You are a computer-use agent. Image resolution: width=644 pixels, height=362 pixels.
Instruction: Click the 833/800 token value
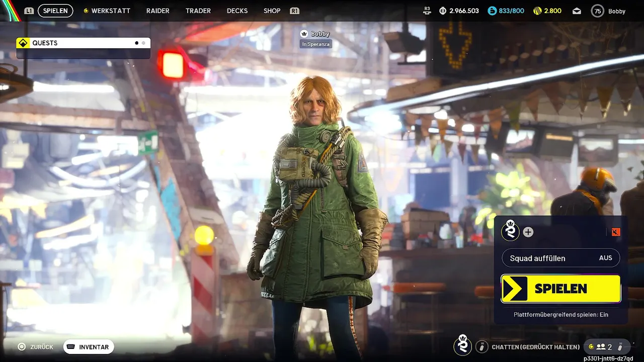pyautogui.click(x=511, y=11)
